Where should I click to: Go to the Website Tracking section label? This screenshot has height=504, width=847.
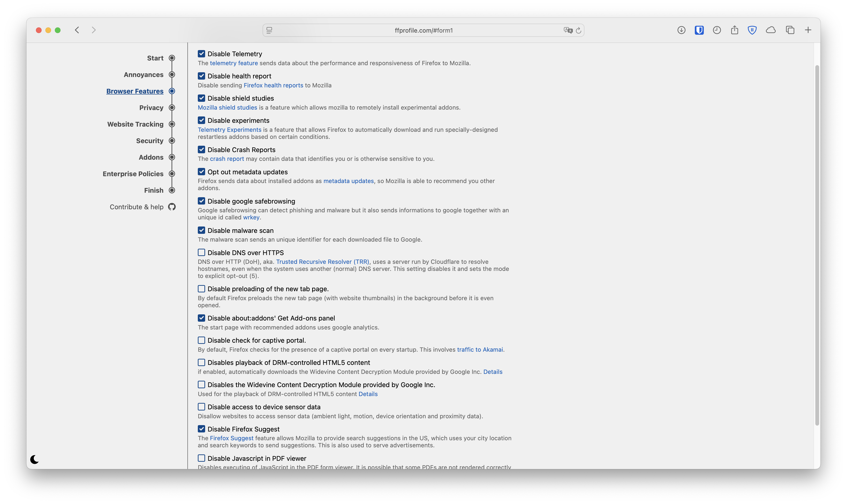pyautogui.click(x=135, y=124)
